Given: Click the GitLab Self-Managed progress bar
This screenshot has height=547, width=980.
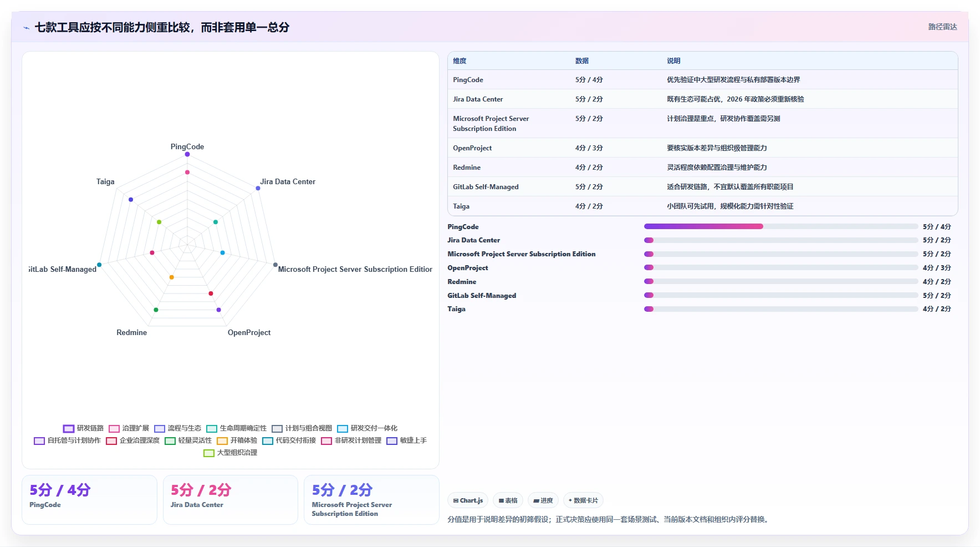Looking at the screenshot, I should (x=781, y=295).
